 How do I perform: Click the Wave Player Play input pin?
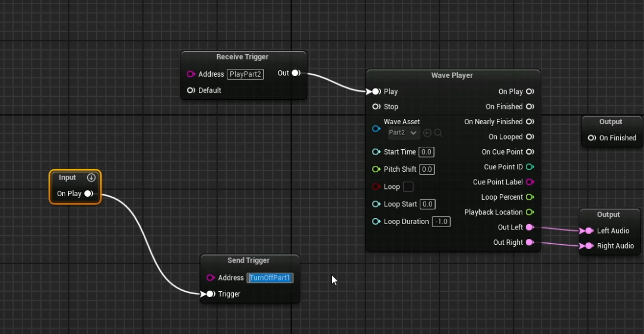click(376, 92)
